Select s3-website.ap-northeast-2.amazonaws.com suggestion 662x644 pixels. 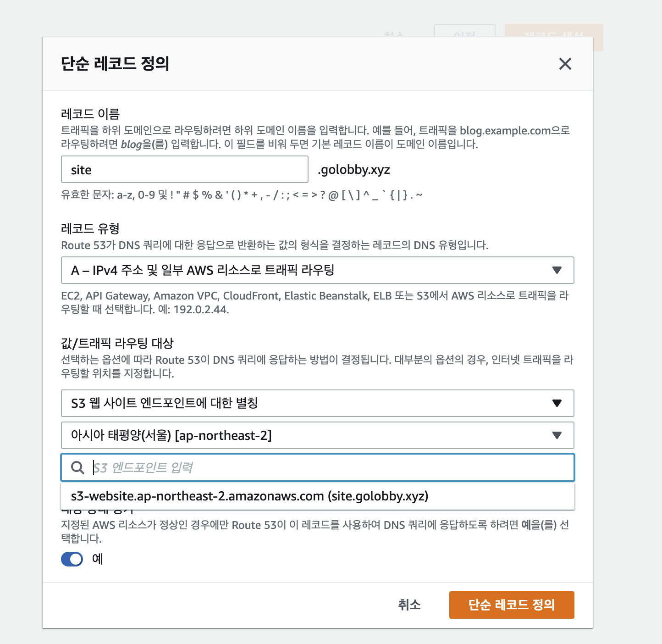318,496
